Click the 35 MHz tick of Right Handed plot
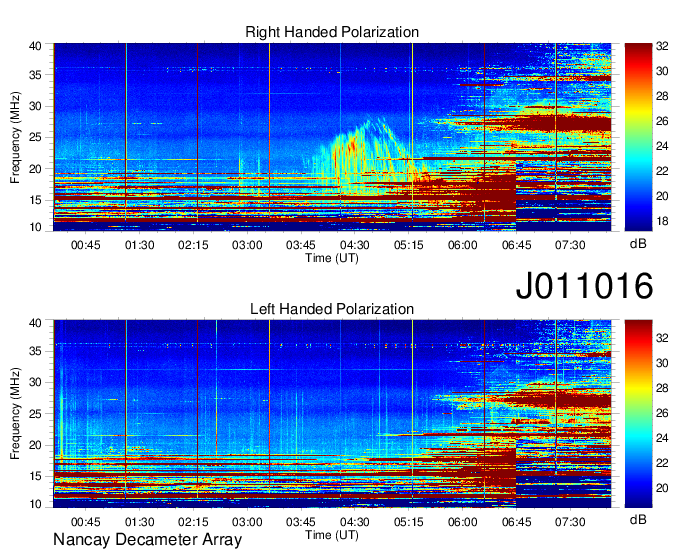This screenshot has height=552, width=680. pos(35,75)
